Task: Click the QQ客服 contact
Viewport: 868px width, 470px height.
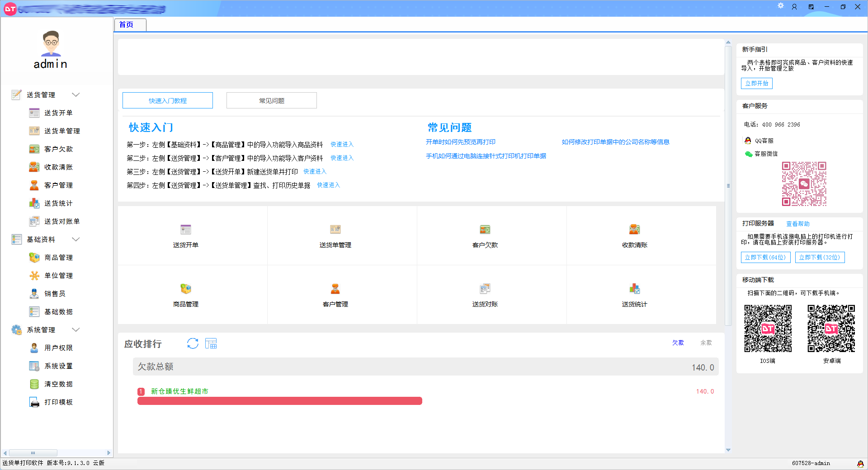Action: [x=759, y=141]
